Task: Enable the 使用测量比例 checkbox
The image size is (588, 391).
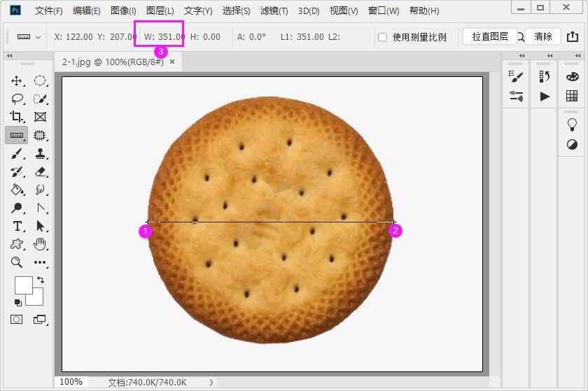Action: coord(382,37)
